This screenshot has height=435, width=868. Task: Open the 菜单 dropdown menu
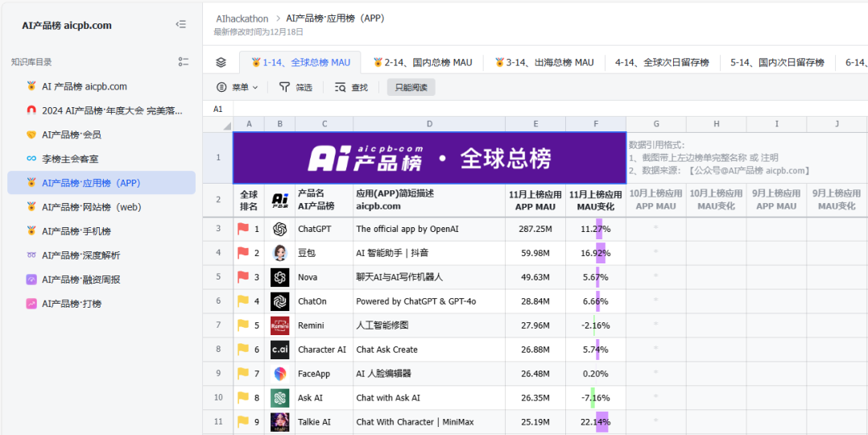[x=238, y=87]
